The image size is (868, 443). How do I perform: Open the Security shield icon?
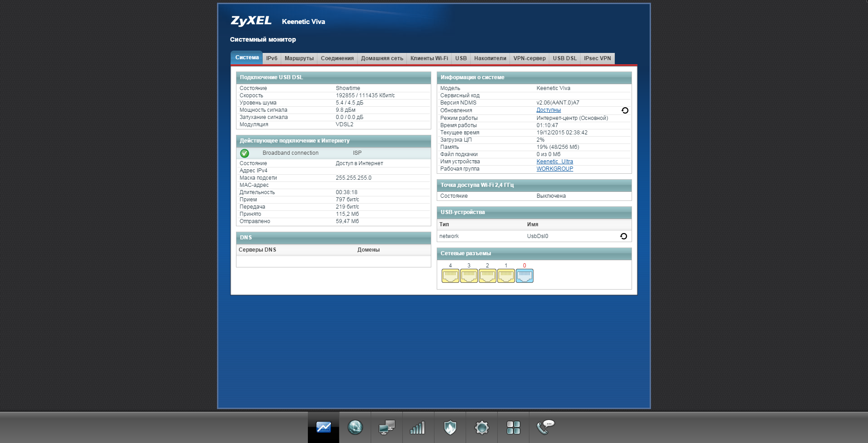[x=450, y=427]
